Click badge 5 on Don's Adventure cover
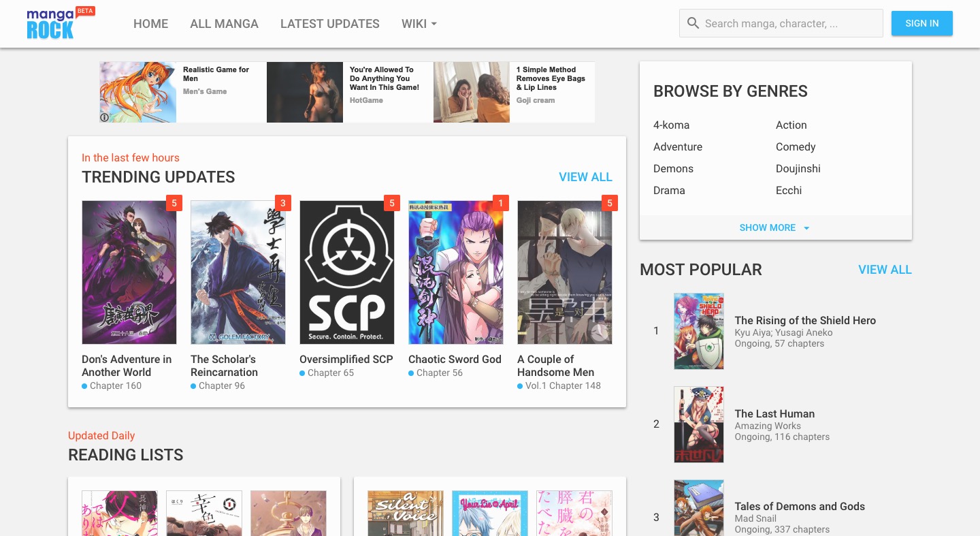 coord(174,203)
